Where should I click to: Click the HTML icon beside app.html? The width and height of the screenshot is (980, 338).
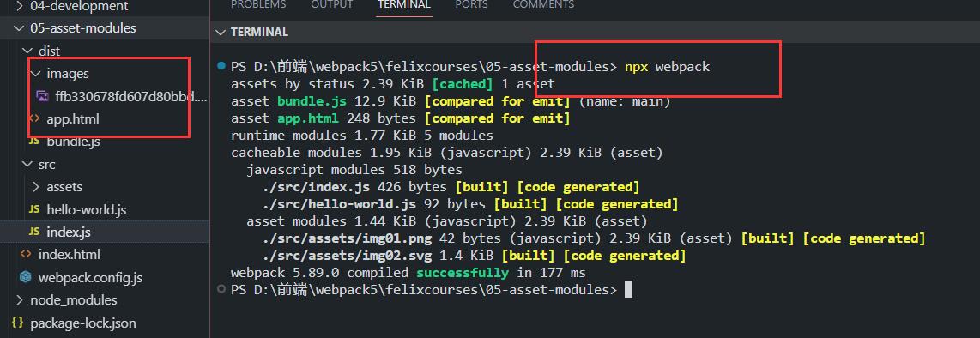click(34, 118)
